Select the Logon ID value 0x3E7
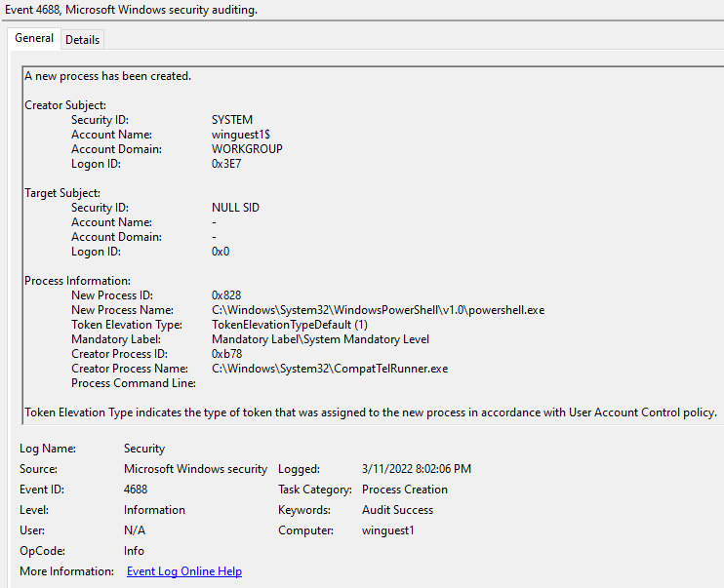 coord(226,164)
